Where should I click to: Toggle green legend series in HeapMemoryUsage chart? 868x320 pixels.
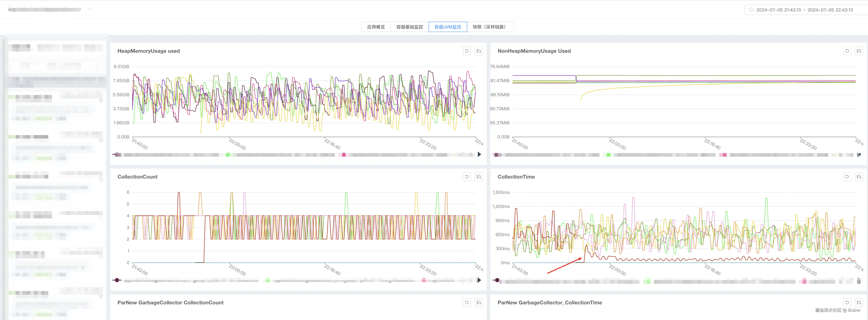(228, 155)
